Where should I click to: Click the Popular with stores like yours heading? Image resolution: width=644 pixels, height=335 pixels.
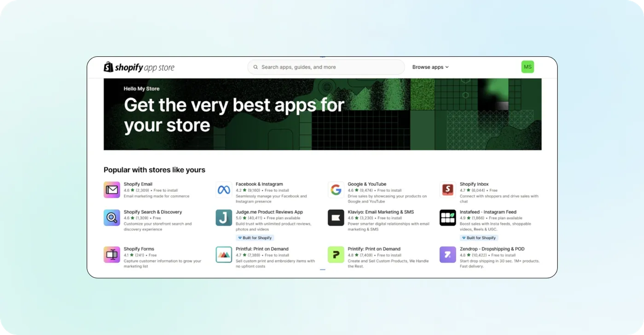(x=155, y=170)
